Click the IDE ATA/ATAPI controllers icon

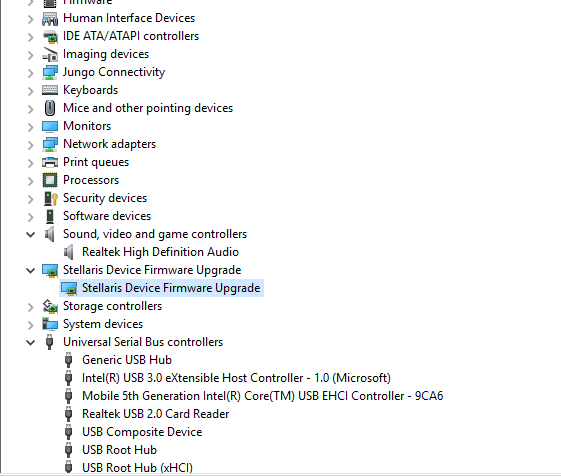click(x=50, y=37)
